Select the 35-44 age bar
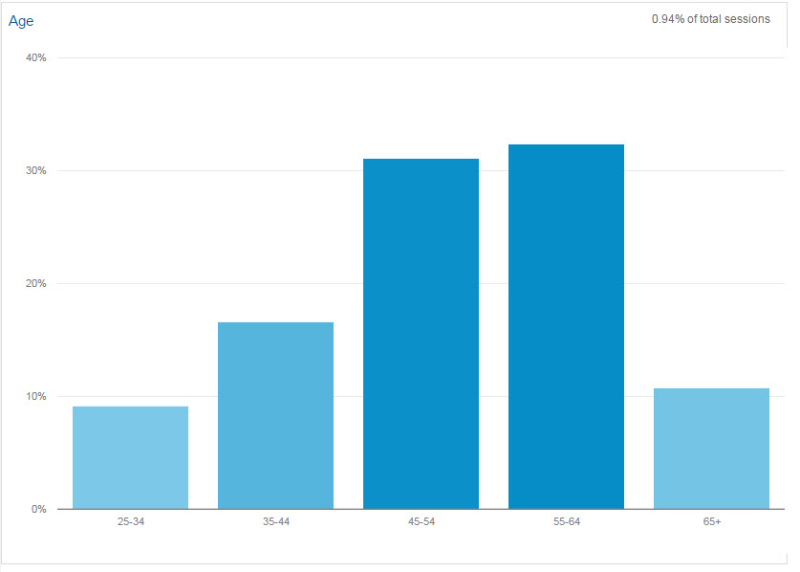The image size is (800, 572). point(276,415)
